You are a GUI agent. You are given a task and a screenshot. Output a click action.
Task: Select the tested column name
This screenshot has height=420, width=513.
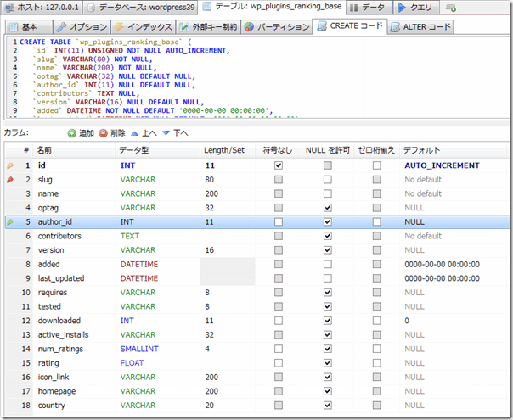(x=49, y=306)
